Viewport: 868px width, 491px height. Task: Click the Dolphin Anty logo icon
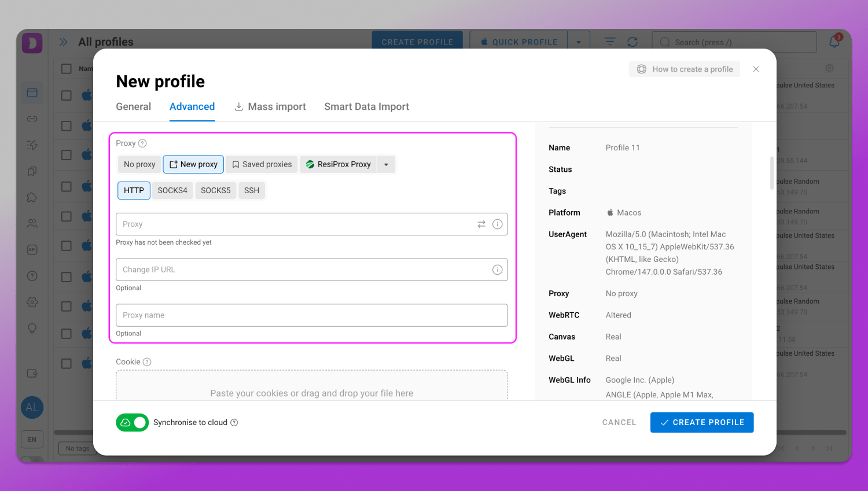[32, 43]
